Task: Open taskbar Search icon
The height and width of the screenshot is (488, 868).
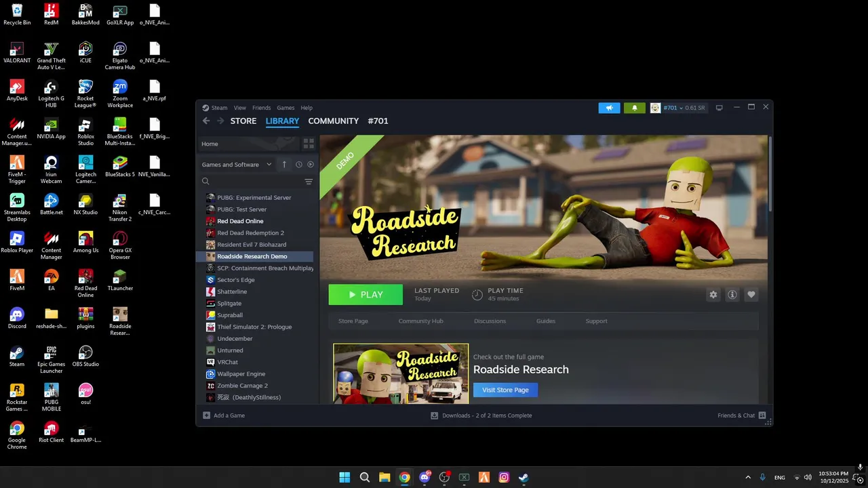Action: pyautogui.click(x=364, y=477)
